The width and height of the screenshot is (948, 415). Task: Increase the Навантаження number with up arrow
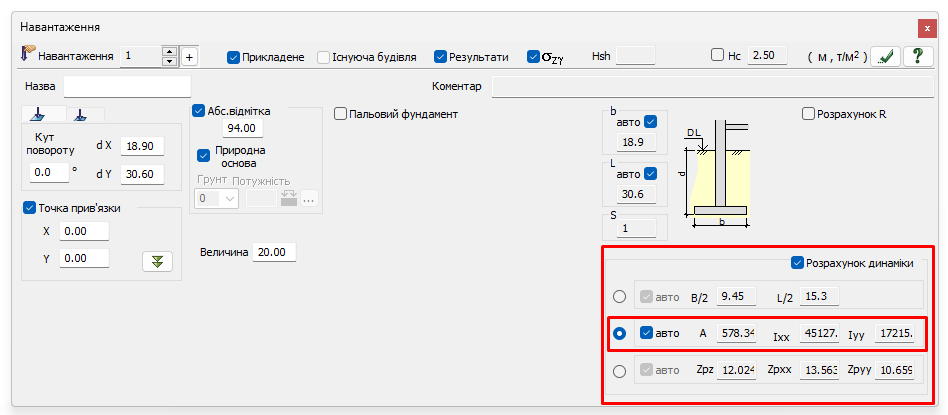click(169, 52)
